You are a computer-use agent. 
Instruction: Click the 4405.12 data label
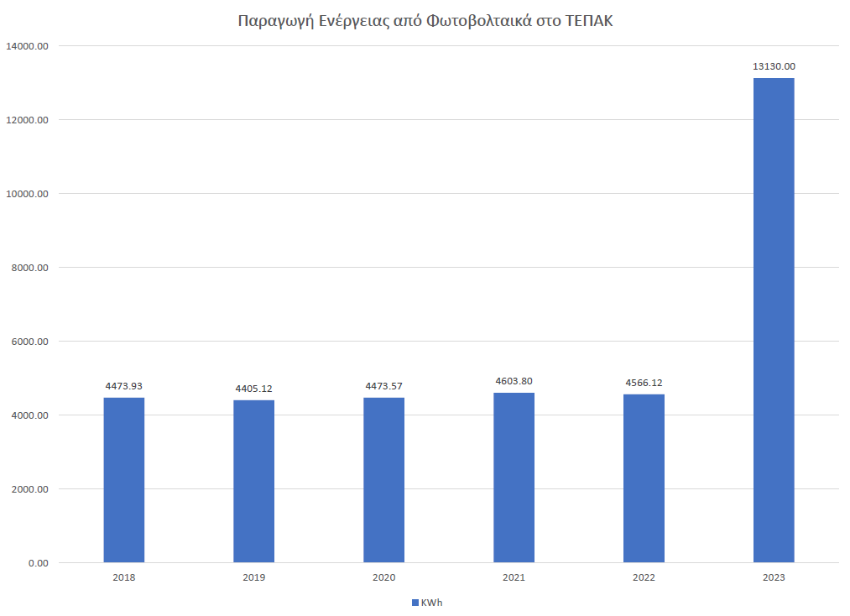click(253, 389)
